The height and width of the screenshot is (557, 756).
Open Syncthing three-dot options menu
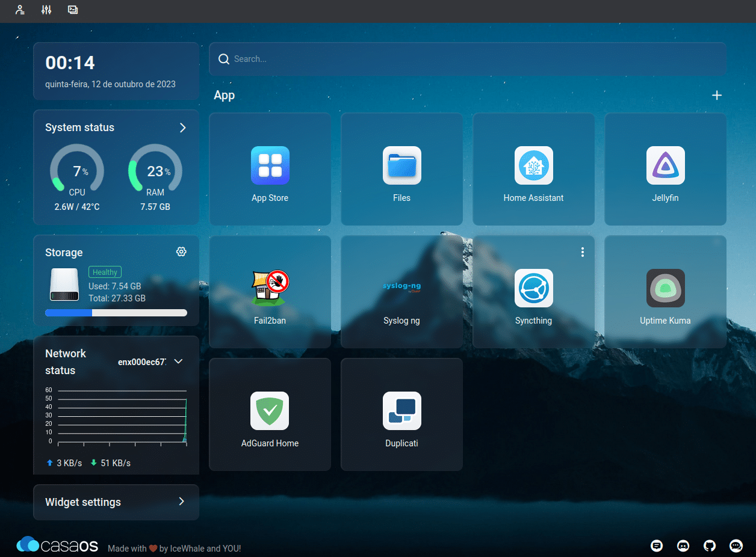(583, 252)
